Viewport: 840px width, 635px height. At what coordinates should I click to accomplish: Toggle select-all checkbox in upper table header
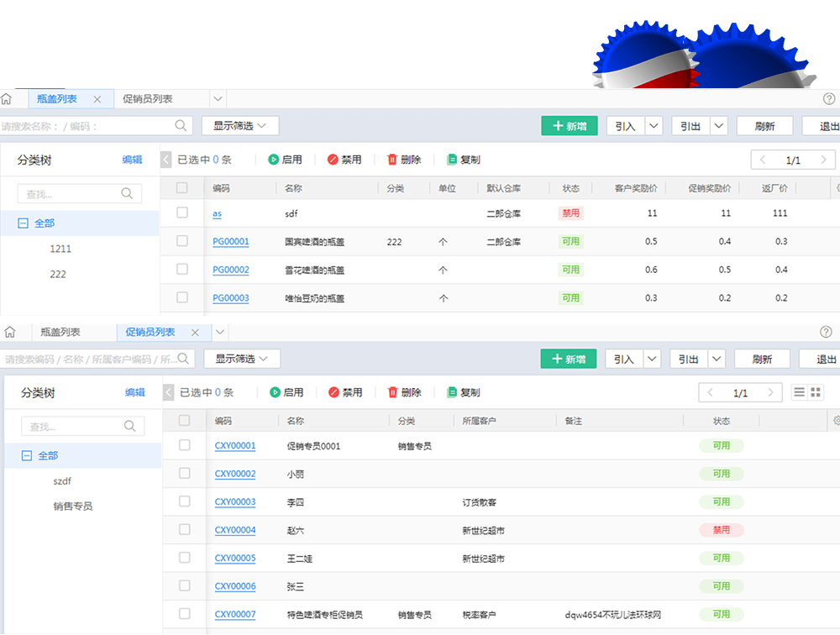point(182,188)
